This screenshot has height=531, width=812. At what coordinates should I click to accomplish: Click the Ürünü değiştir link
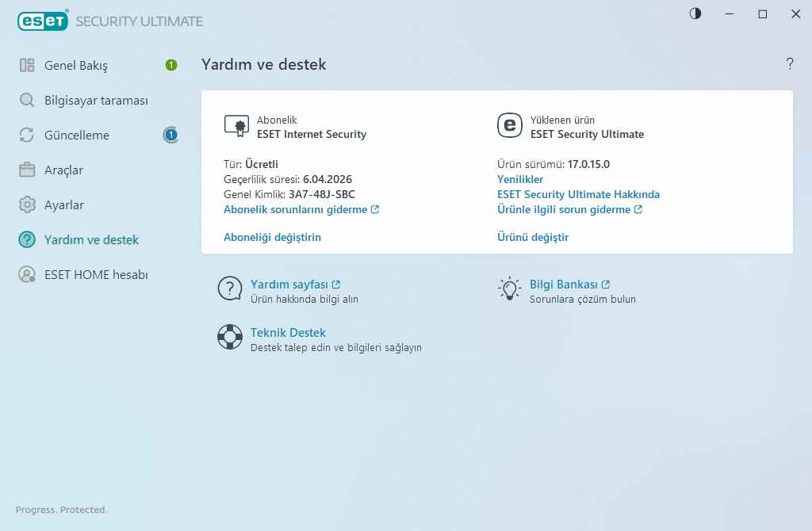(x=532, y=237)
